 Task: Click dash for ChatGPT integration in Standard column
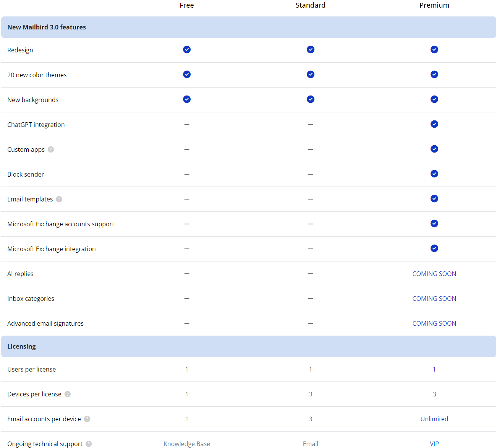click(311, 125)
